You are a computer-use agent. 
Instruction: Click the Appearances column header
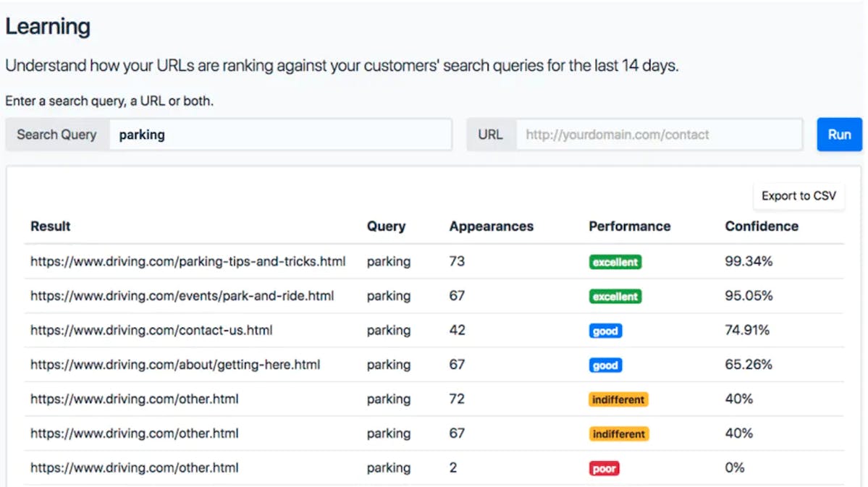(x=491, y=226)
